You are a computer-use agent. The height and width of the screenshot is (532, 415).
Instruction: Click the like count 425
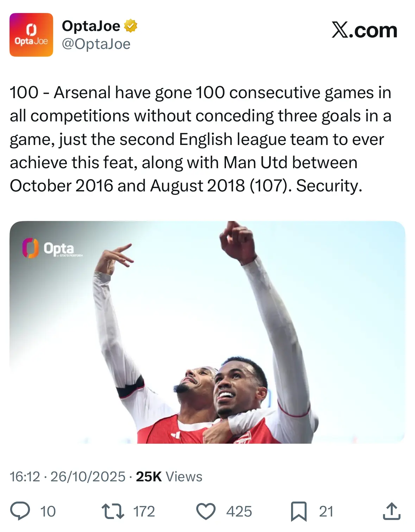tap(239, 512)
